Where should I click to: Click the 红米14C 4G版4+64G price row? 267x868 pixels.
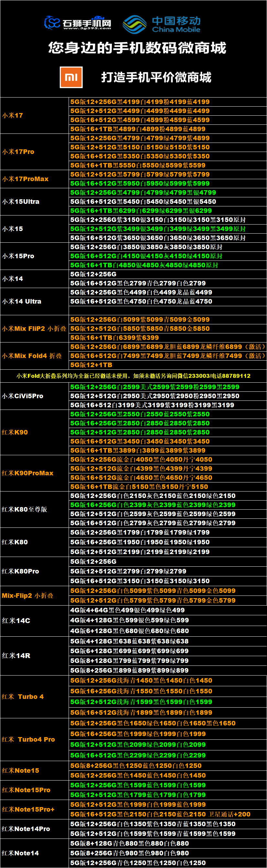point(127,610)
